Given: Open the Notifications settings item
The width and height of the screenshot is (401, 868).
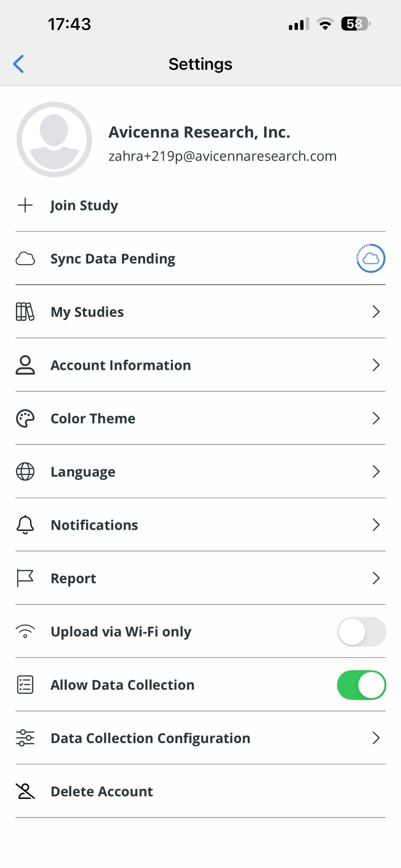Looking at the screenshot, I should 94,525.
